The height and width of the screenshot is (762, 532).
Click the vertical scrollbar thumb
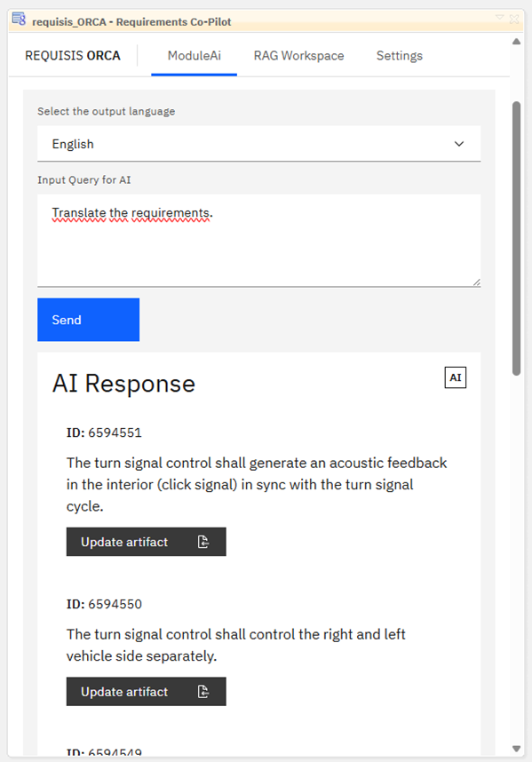coord(516,238)
